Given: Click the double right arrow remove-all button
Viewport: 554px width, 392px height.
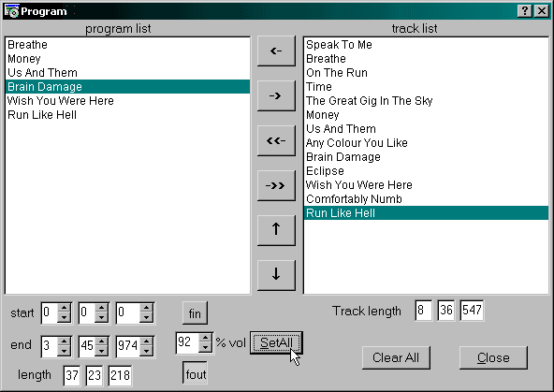Looking at the screenshot, I should [x=276, y=185].
